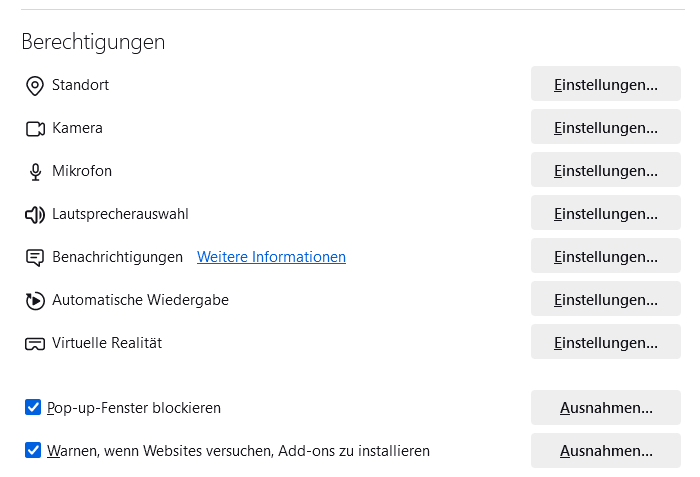The height and width of the screenshot is (477, 700).
Task: Open Ausnahmen for pop-up blocking
Action: 606,407
